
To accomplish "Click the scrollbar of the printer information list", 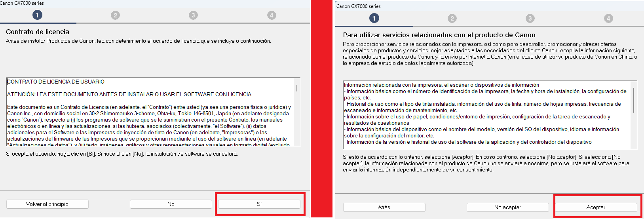I will pyautogui.click(x=634, y=100).
